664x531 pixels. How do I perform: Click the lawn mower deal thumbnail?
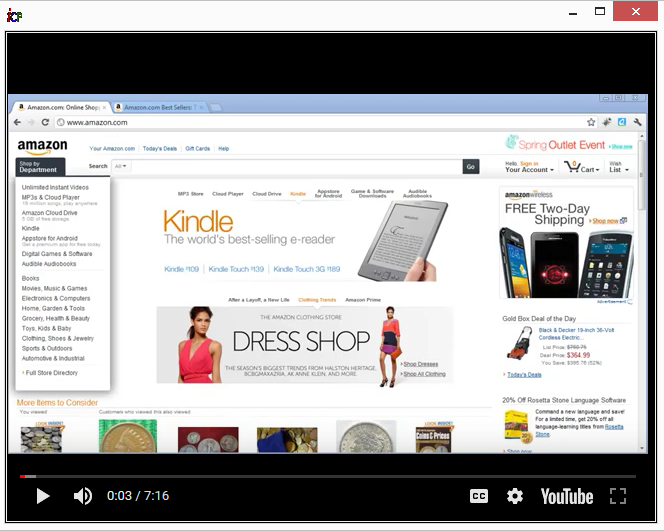click(x=520, y=343)
